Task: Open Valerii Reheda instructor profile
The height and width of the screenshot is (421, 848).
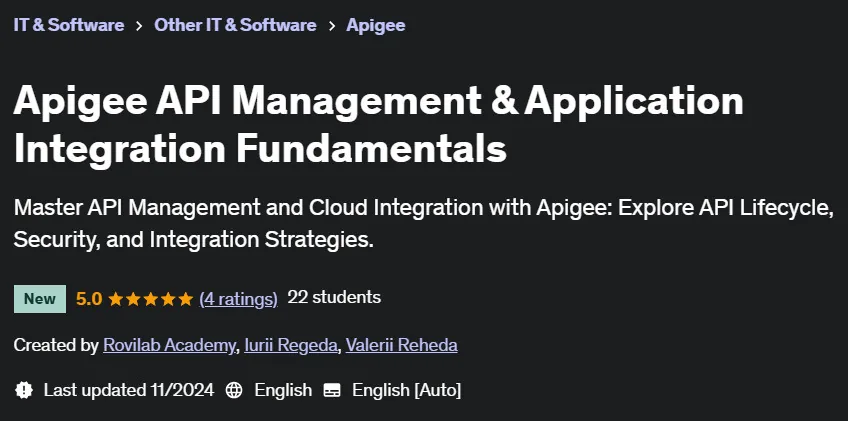Action: click(x=402, y=345)
